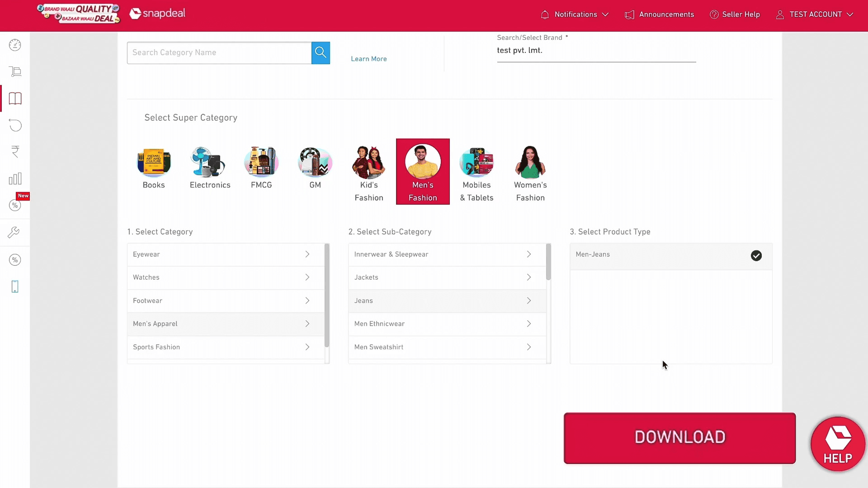This screenshot has height=488, width=868.
Task: Click the dashboard speedometer sidebar icon
Action: click(x=15, y=45)
